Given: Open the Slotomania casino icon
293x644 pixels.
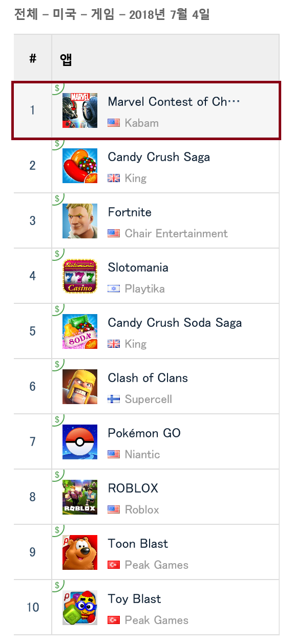Looking at the screenshot, I should (80, 276).
